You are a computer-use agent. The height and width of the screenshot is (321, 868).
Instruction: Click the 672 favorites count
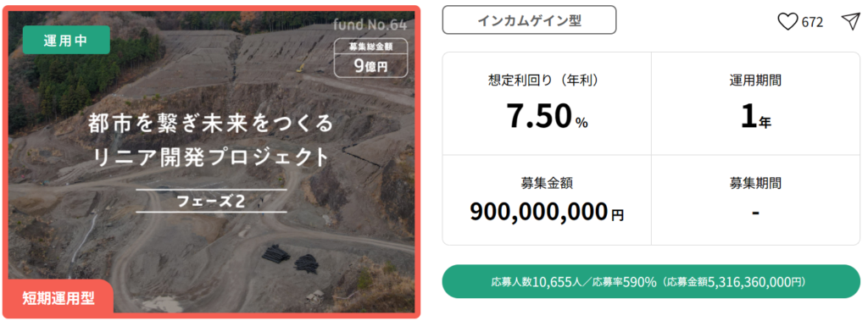pos(812,22)
